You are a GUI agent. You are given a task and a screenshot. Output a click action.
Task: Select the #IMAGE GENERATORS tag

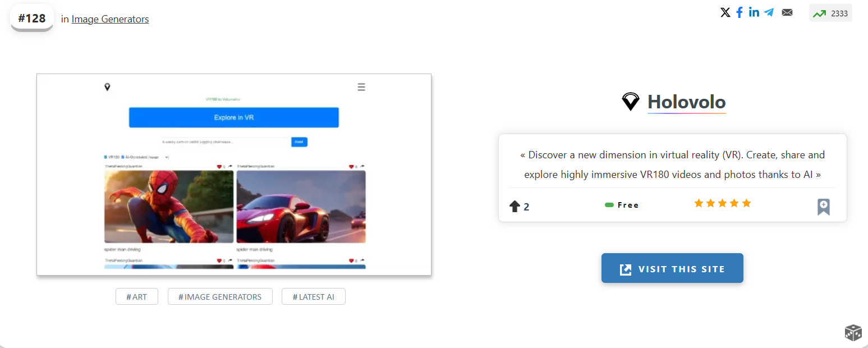tap(220, 296)
